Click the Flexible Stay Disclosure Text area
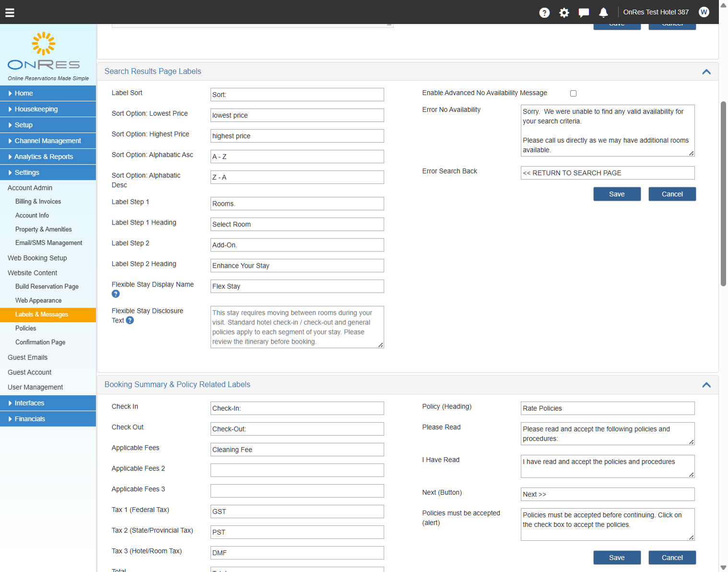The image size is (728, 572). click(297, 327)
